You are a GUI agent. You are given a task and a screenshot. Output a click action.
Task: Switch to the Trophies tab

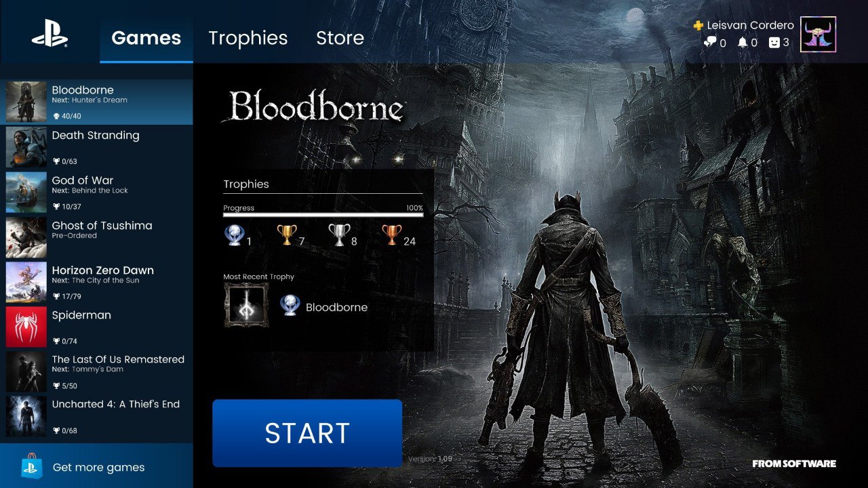pos(248,38)
